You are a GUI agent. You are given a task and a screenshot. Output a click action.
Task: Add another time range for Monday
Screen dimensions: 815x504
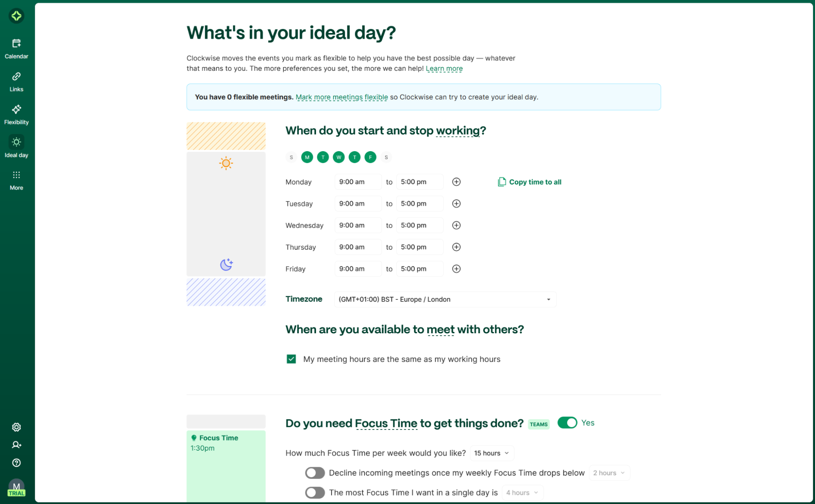(456, 182)
